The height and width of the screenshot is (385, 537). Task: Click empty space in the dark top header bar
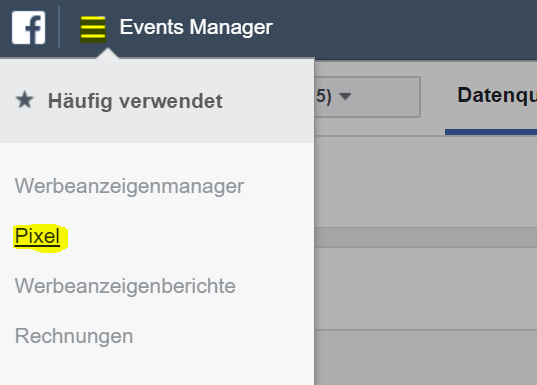coord(404,29)
